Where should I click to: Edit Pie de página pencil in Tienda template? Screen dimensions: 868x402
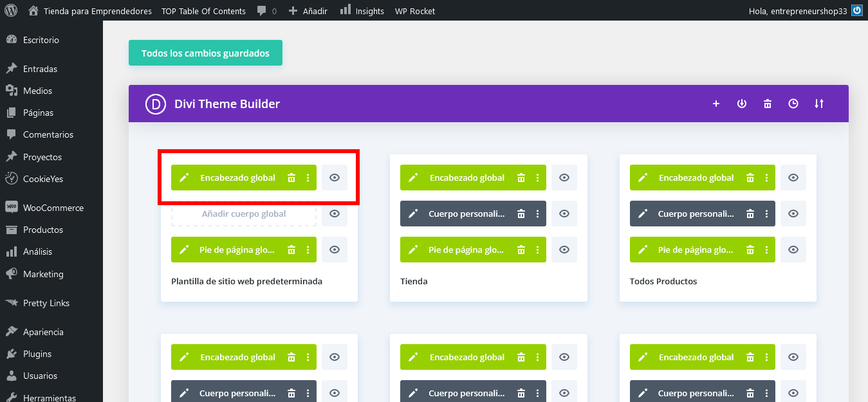[413, 250]
